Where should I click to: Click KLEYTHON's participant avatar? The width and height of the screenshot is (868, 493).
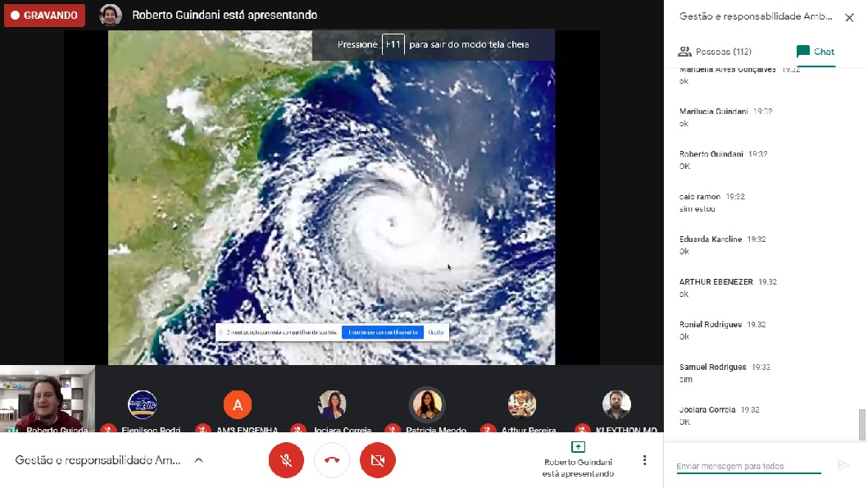[616, 404]
